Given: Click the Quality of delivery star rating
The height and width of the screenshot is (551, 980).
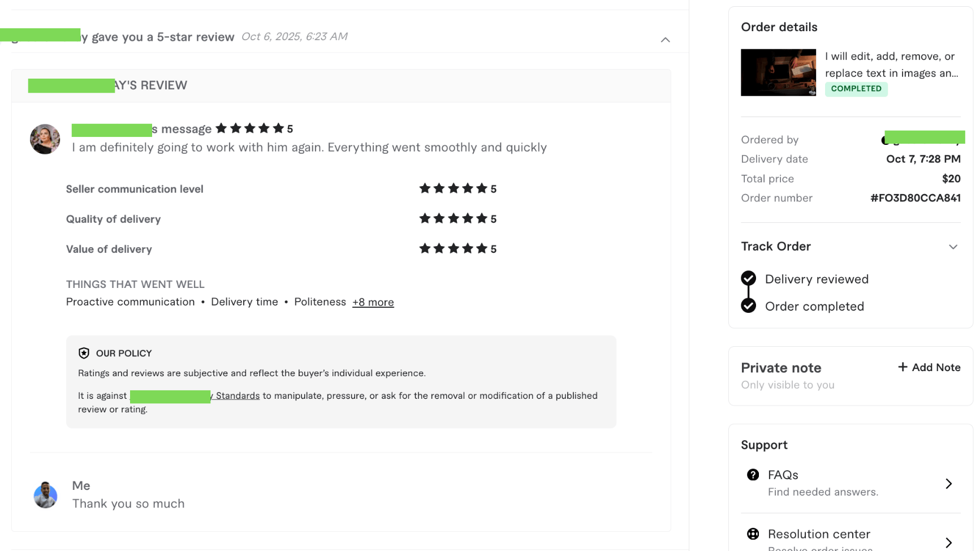Looking at the screenshot, I should click(453, 218).
